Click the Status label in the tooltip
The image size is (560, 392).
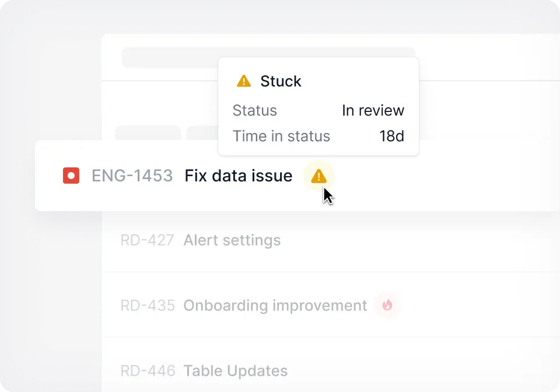click(x=254, y=111)
